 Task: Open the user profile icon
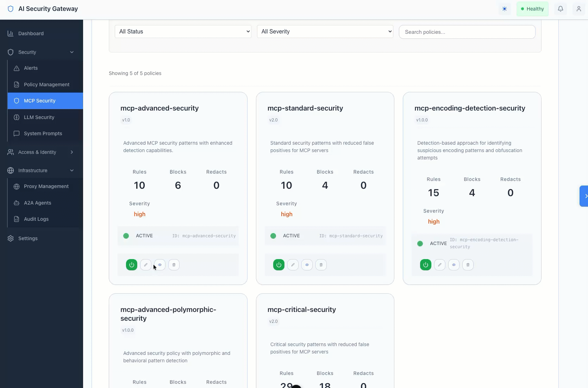[579, 9]
